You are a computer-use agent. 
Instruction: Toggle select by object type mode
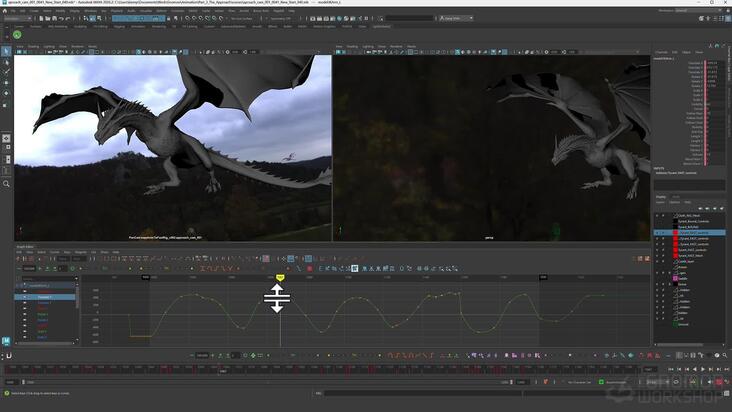click(92, 18)
